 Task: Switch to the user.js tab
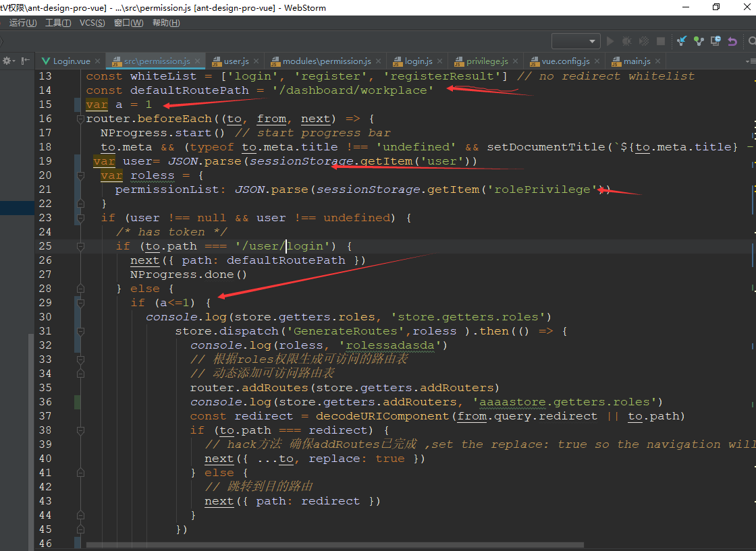pos(236,61)
